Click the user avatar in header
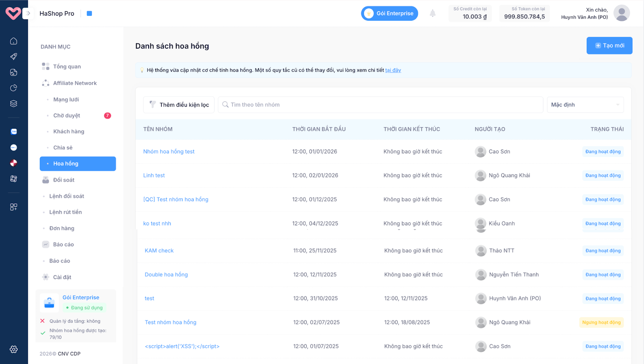Viewport: 644px width, 364px height. click(621, 13)
